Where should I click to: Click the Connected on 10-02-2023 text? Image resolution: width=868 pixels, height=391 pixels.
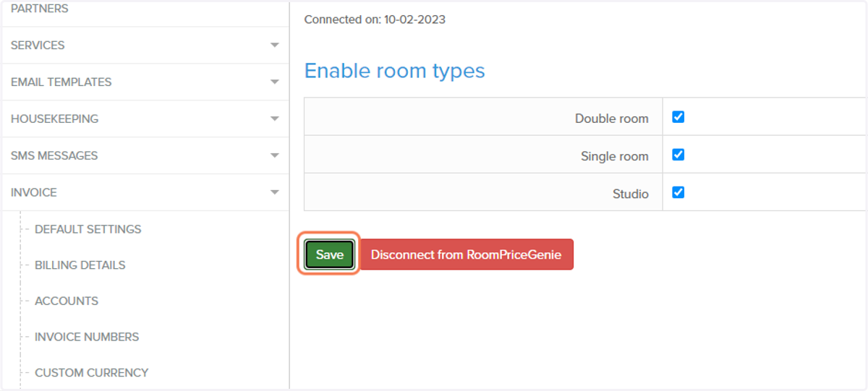[x=375, y=20]
